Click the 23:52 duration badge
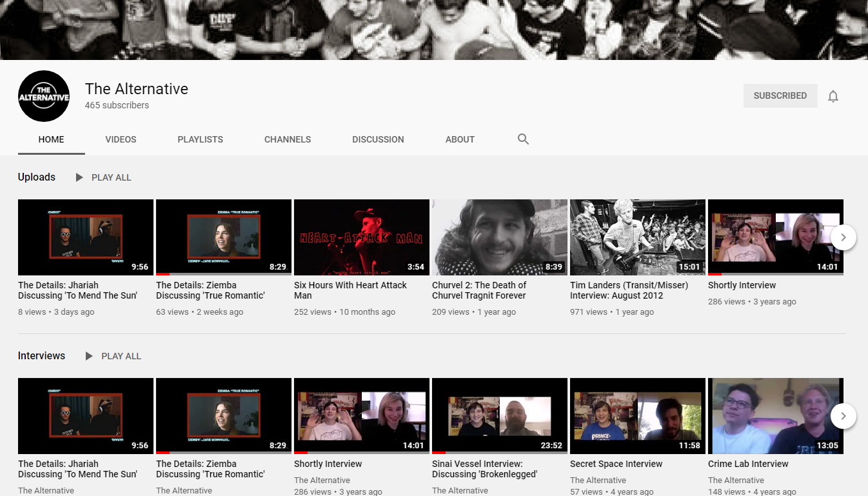This screenshot has width=868, height=496. coord(551,445)
